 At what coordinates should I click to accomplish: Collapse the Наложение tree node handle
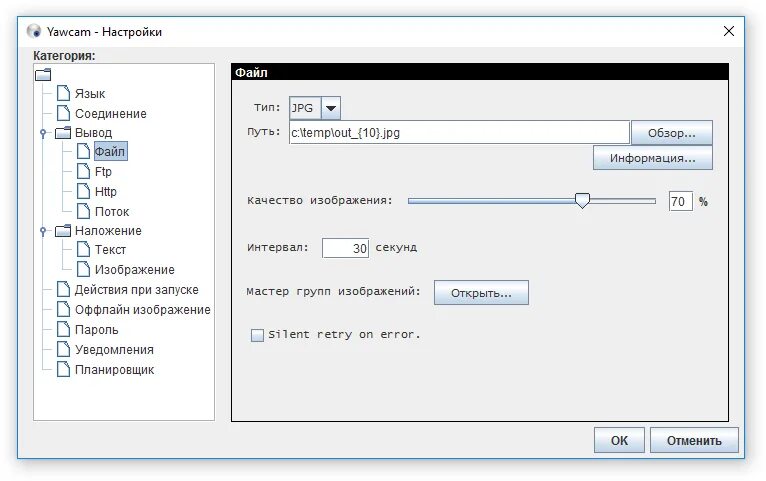click(x=43, y=230)
